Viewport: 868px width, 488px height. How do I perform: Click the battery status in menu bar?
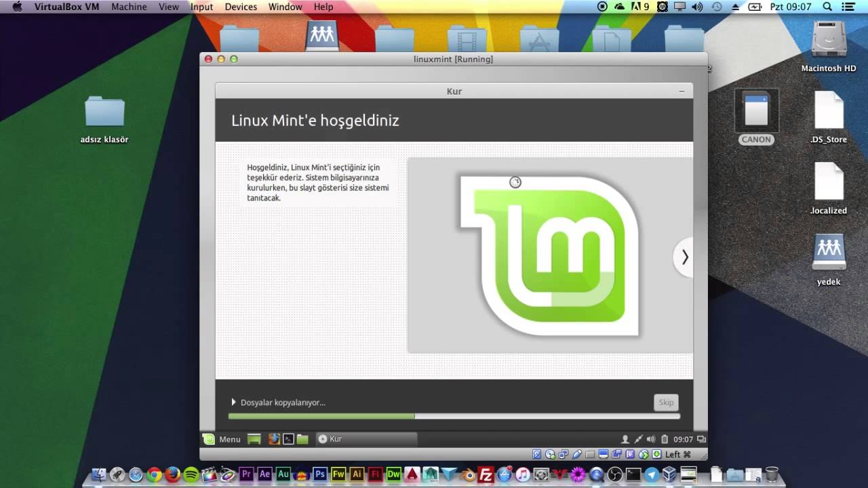click(755, 7)
